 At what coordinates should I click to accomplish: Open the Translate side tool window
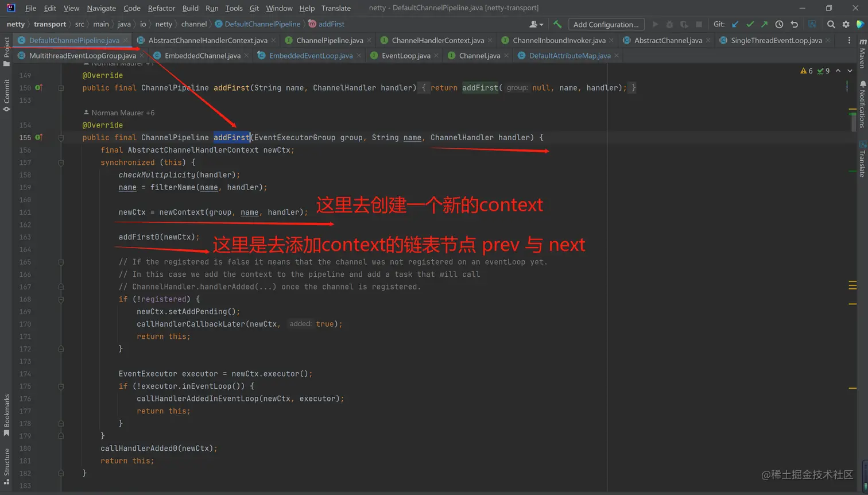coord(862,159)
